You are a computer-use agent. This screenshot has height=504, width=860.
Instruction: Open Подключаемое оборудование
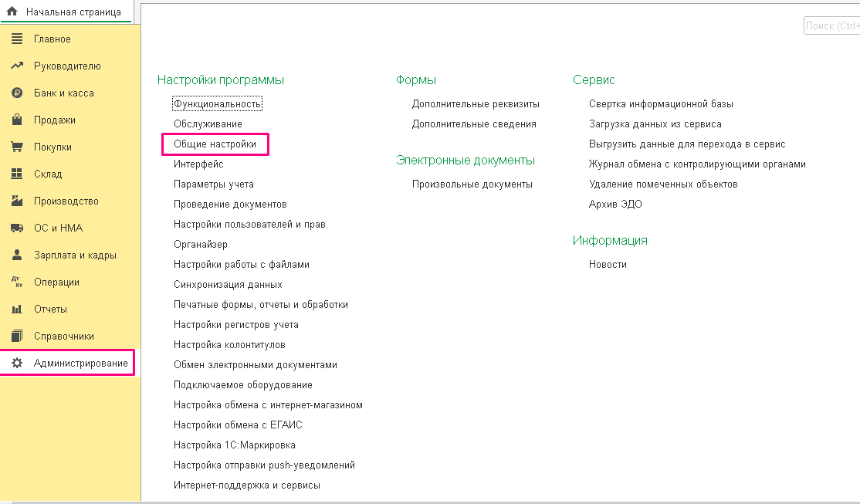click(243, 385)
